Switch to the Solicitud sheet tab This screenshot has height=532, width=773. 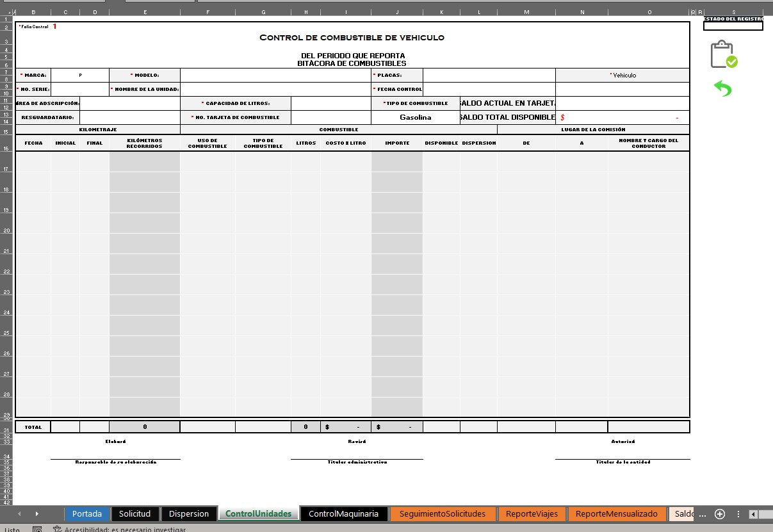click(x=134, y=513)
